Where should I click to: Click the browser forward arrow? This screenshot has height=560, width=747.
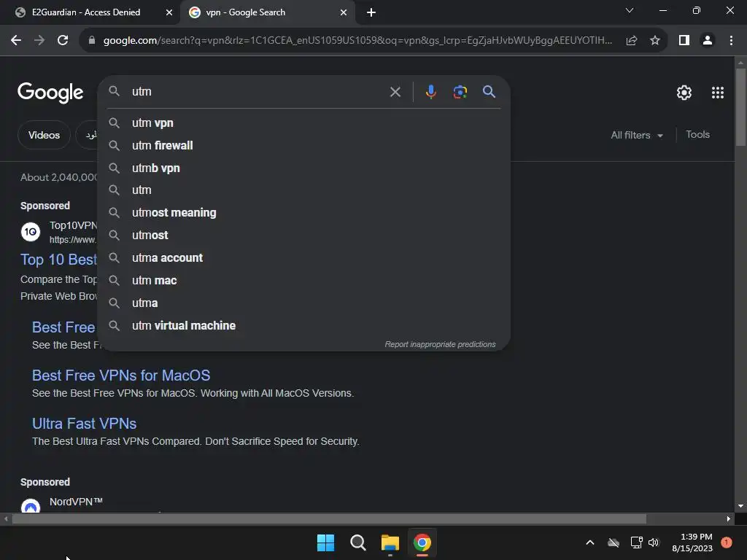pos(39,41)
